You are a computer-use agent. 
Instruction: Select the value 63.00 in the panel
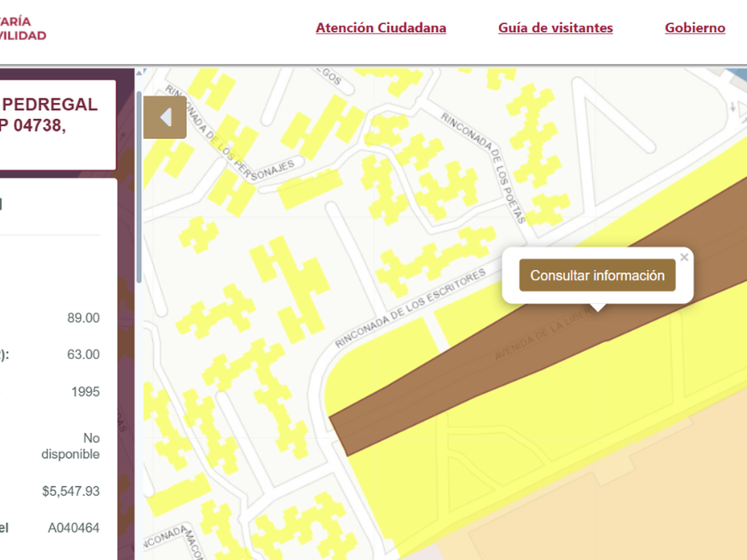point(84,355)
